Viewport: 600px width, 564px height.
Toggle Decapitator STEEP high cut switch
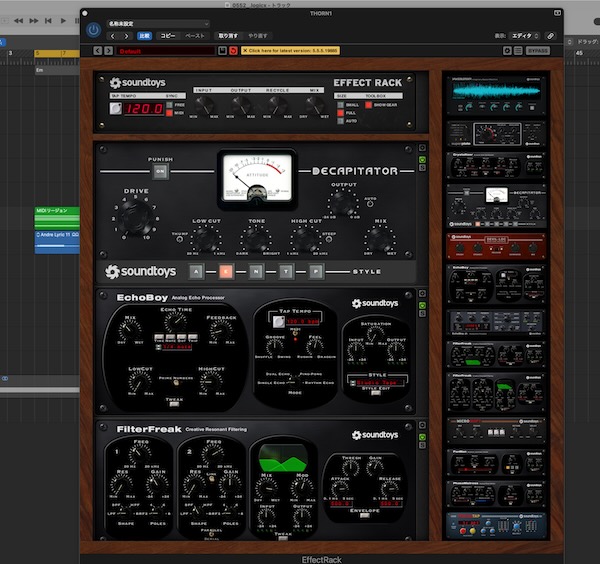(328, 239)
